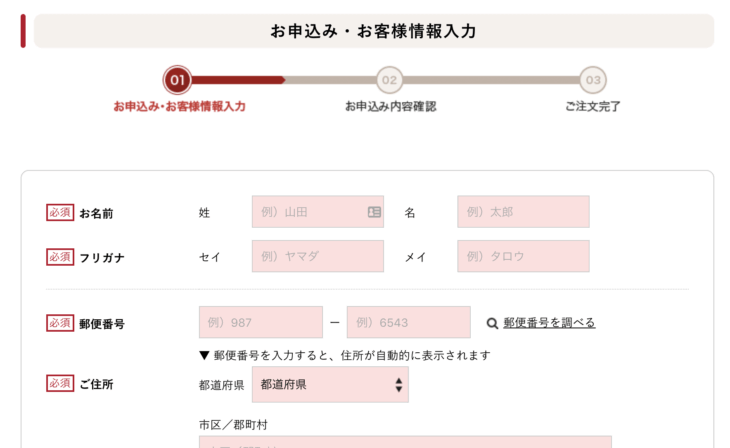Click the 姓 input field with 山田 placeholder
Viewport: 730px width, 448px height.
coord(318,212)
